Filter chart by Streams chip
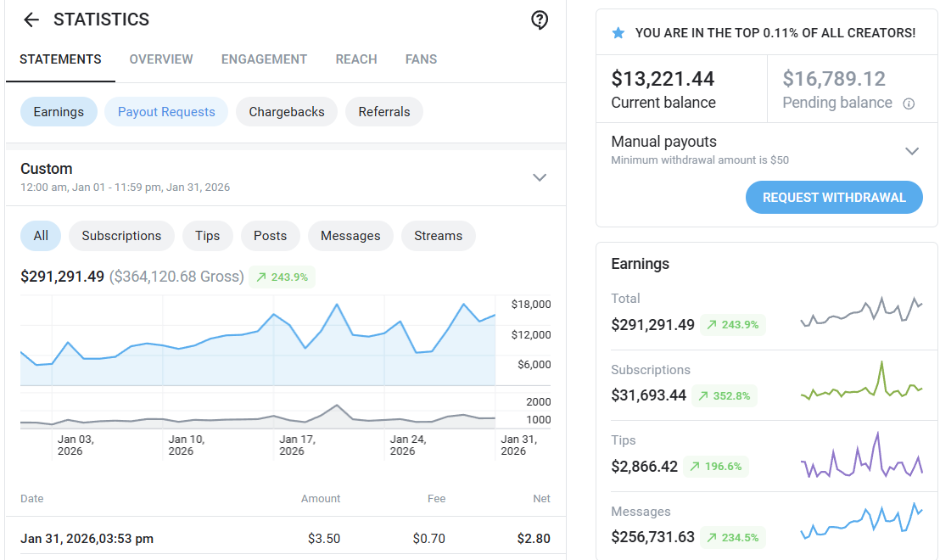The height and width of the screenshot is (560, 940). pyautogui.click(x=439, y=236)
